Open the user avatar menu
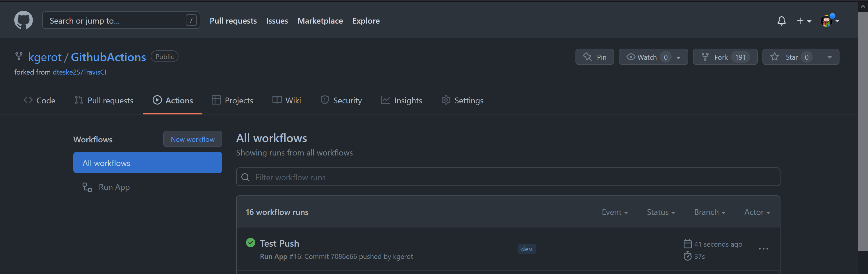 (x=830, y=21)
